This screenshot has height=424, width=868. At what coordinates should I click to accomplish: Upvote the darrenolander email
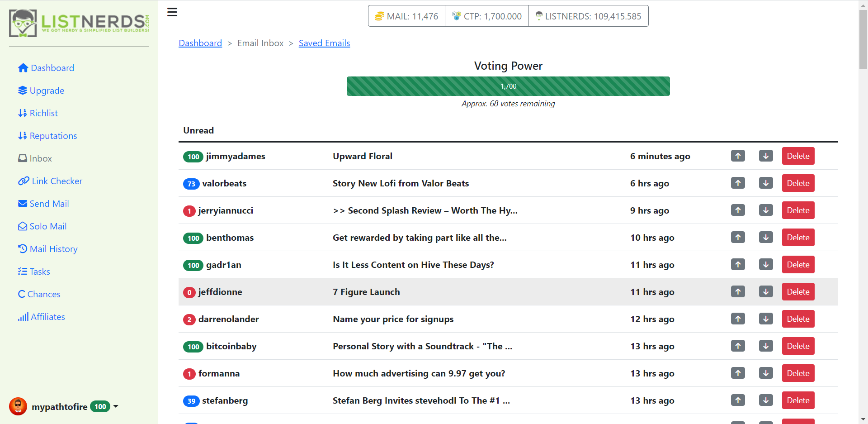[738, 319]
